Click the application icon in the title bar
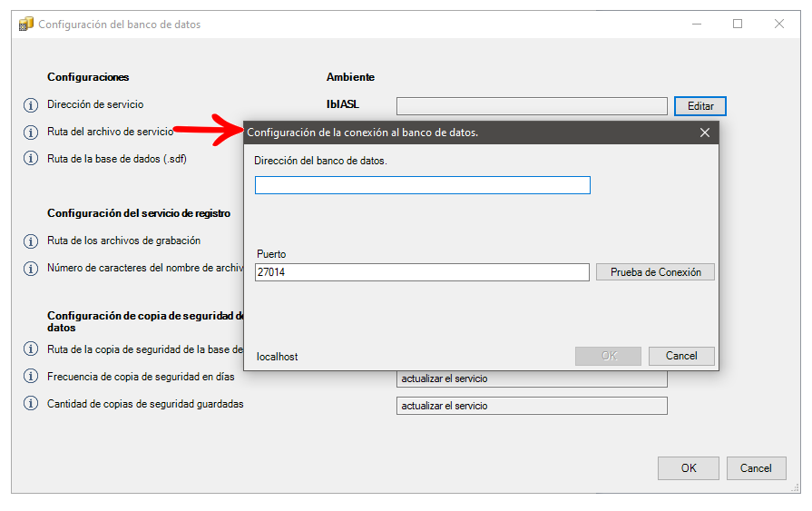The image size is (812, 511). (x=25, y=25)
